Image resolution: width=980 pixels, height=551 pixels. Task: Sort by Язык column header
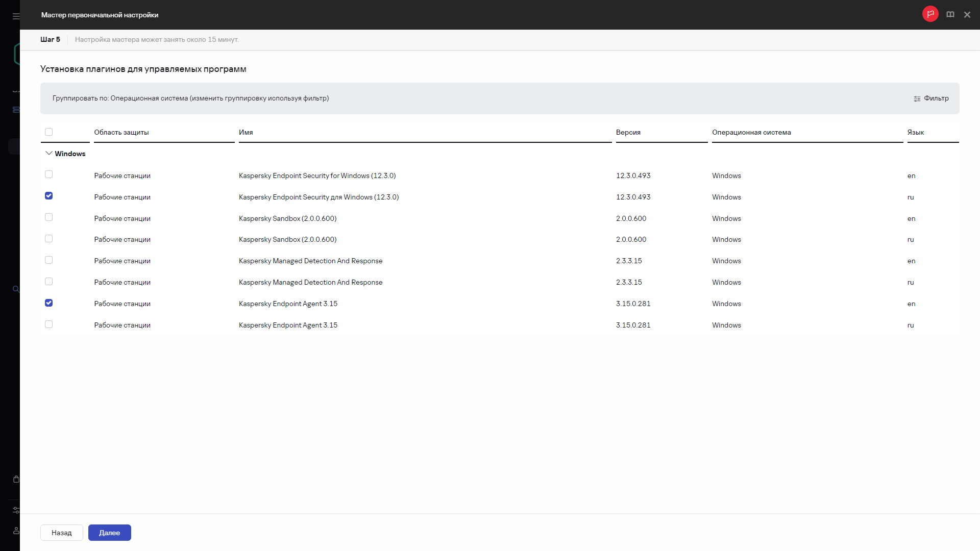tap(915, 132)
